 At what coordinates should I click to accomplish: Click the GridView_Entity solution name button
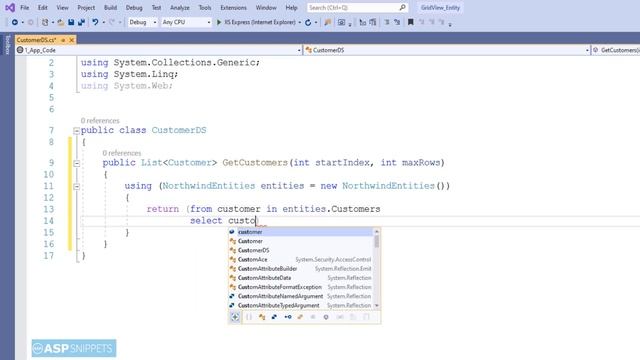point(440,8)
